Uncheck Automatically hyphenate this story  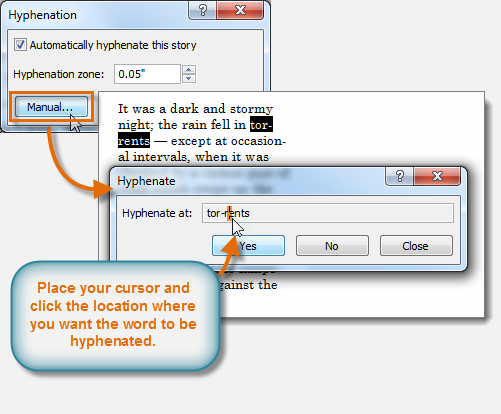coord(20,45)
